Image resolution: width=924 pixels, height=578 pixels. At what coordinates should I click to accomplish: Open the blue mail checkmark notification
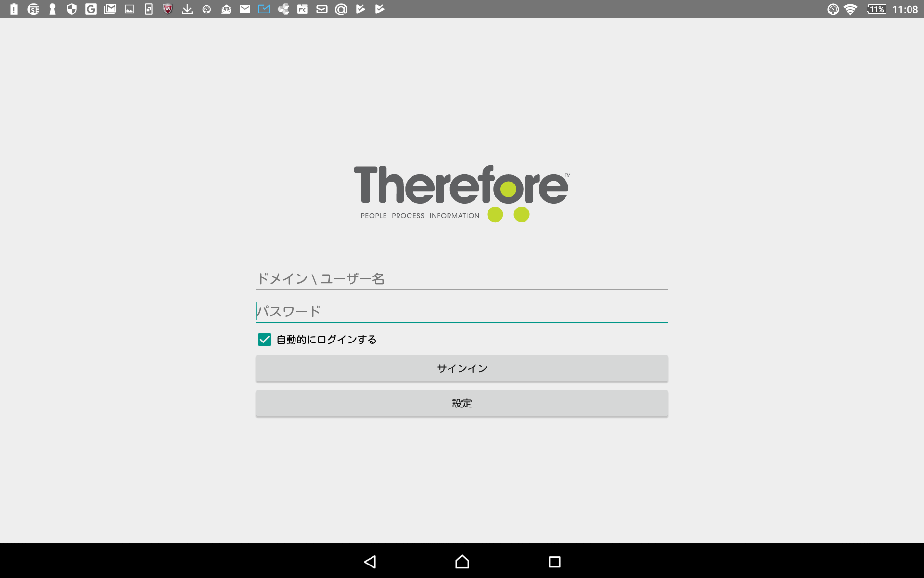(264, 9)
